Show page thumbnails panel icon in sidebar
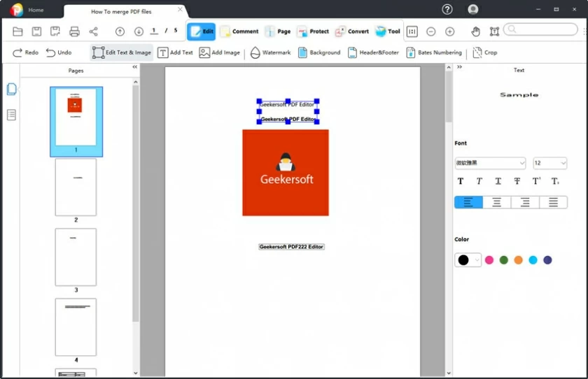 tap(12, 89)
